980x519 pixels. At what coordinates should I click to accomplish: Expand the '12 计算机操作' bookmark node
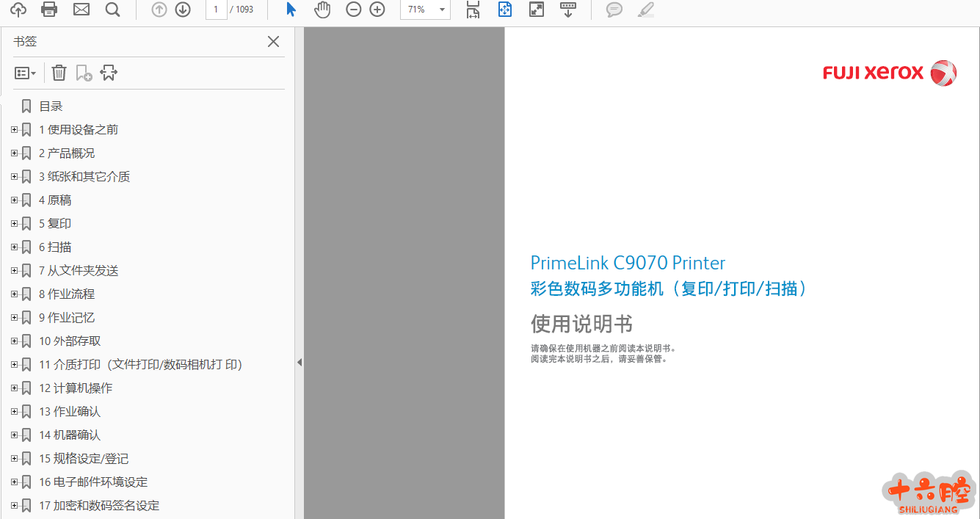14,388
